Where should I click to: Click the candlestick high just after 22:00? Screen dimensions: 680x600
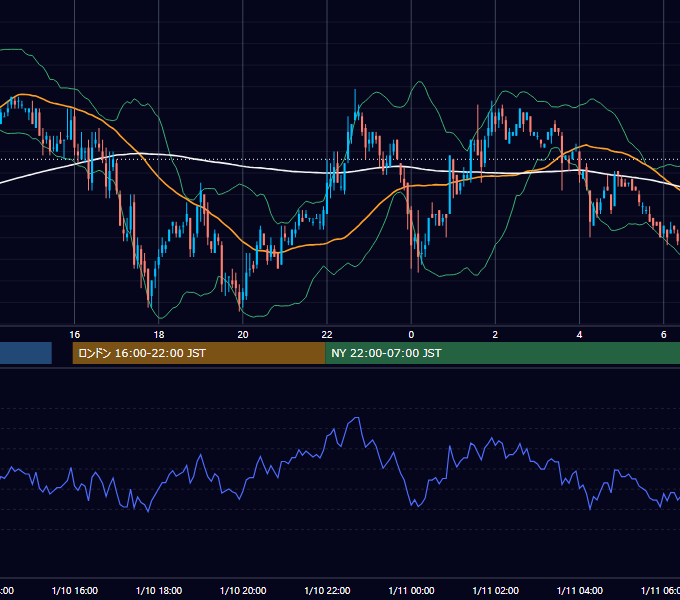point(355,91)
